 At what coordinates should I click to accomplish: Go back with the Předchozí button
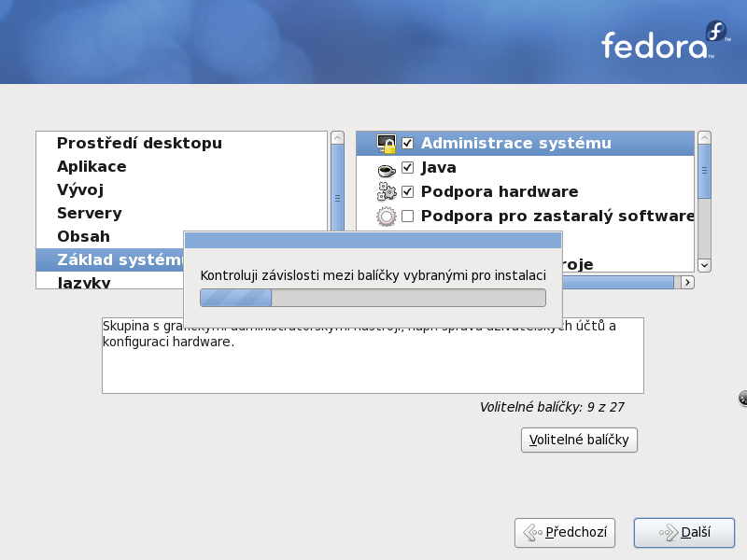tap(565, 532)
